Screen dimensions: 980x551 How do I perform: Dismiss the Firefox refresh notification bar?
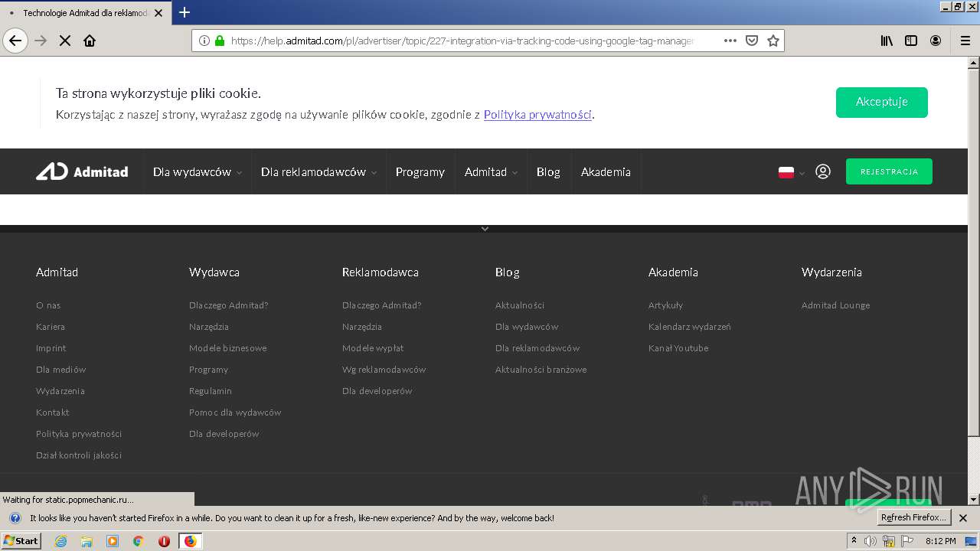(963, 518)
